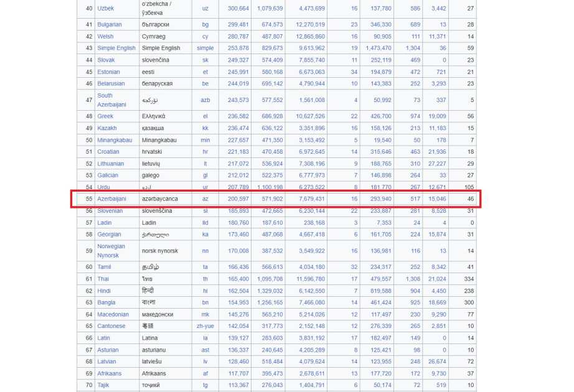Open the Georgian language link

click(109, 234)
